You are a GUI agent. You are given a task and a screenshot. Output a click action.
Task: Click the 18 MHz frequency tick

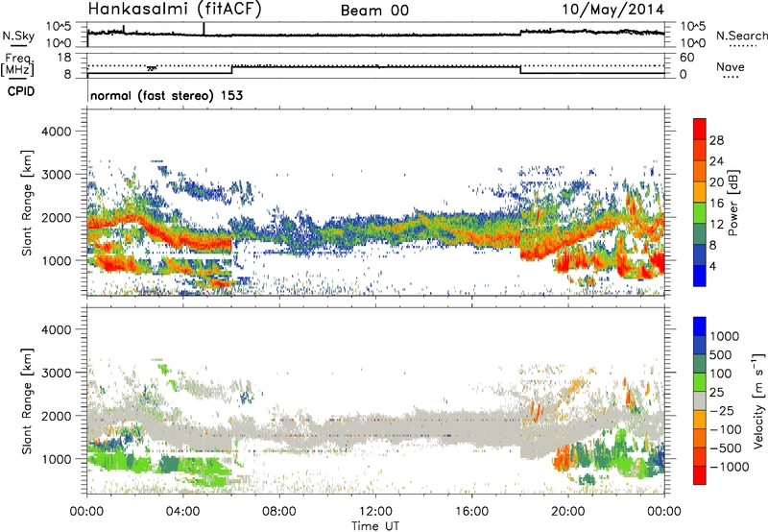click(64, 58)
